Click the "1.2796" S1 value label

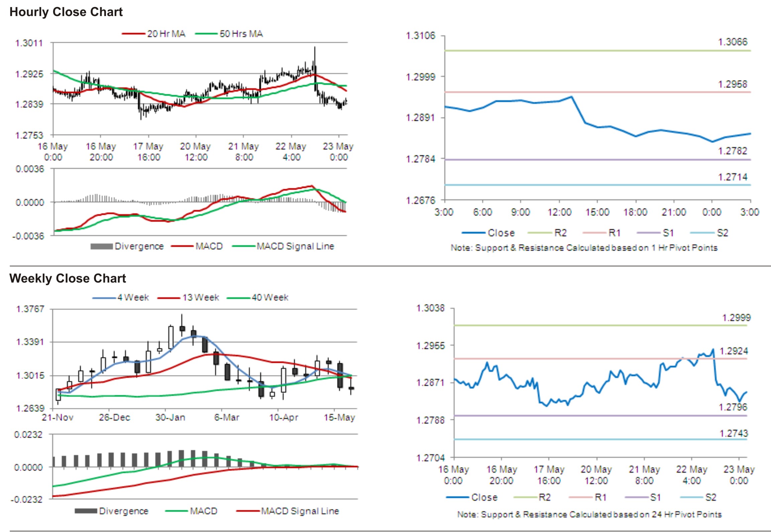733,407
